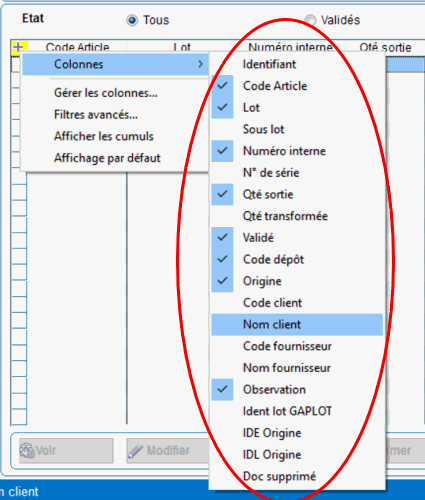This screenshot has width=425, height=500.
Task: Click the yellow plus icon in table corner
Action: (x=19, y=47)
